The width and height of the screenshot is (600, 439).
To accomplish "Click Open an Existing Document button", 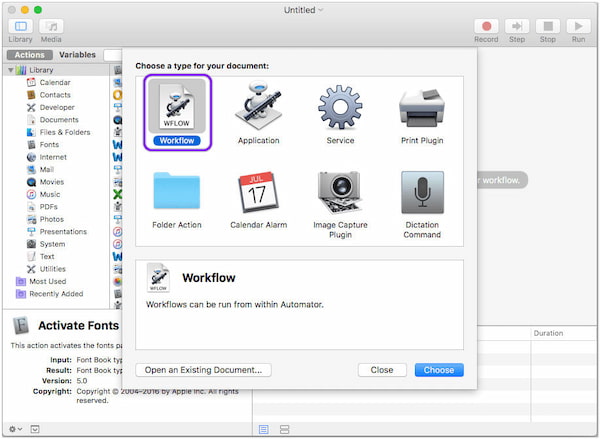I will pos(204,370).
